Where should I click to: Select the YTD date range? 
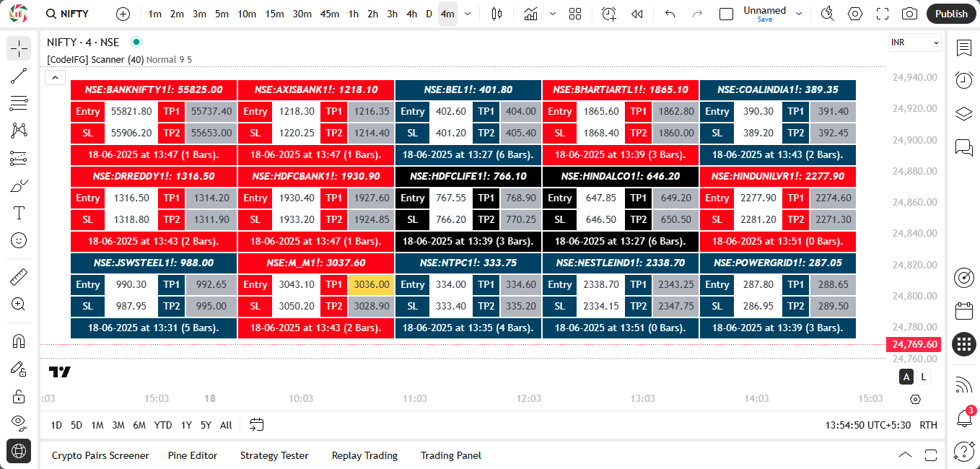(163, 425)
